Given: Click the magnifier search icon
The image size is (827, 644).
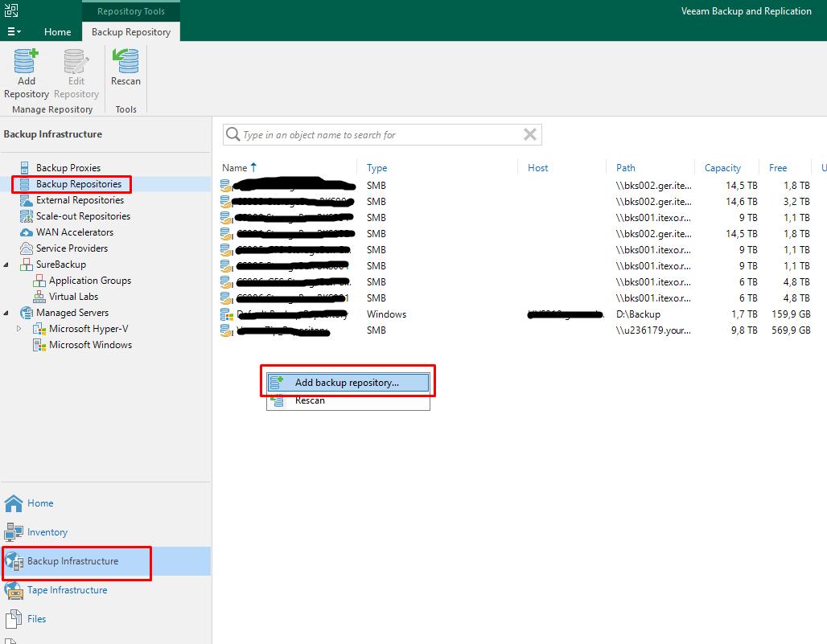Looking at the screenshot, I should pyautogui.click(x=232, y=135).
